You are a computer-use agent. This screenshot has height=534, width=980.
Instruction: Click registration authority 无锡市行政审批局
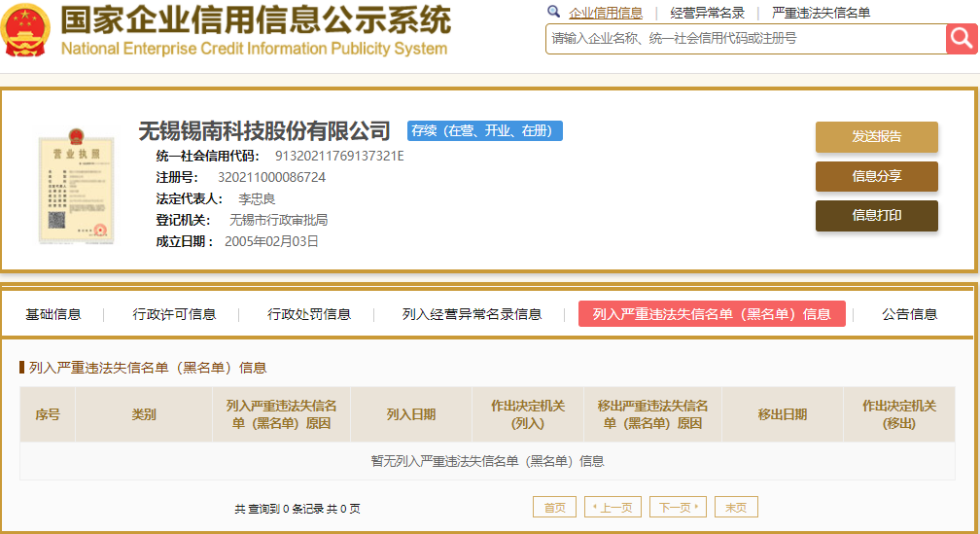(x=279, y=220)
